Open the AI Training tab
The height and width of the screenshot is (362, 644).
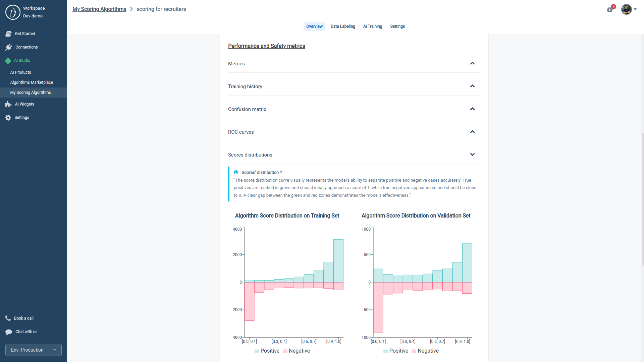tap(372, 26)
